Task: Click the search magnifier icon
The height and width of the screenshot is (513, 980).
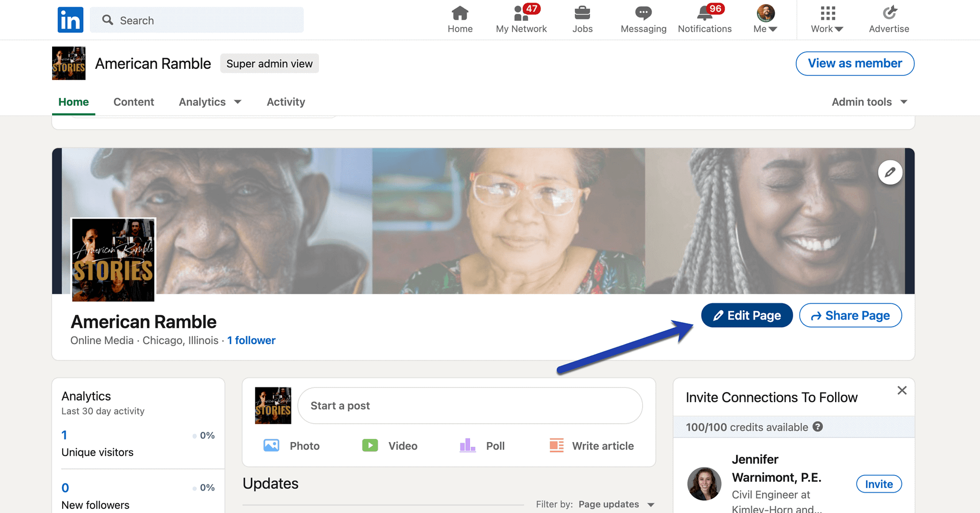Action: click(x=107, y=20)
